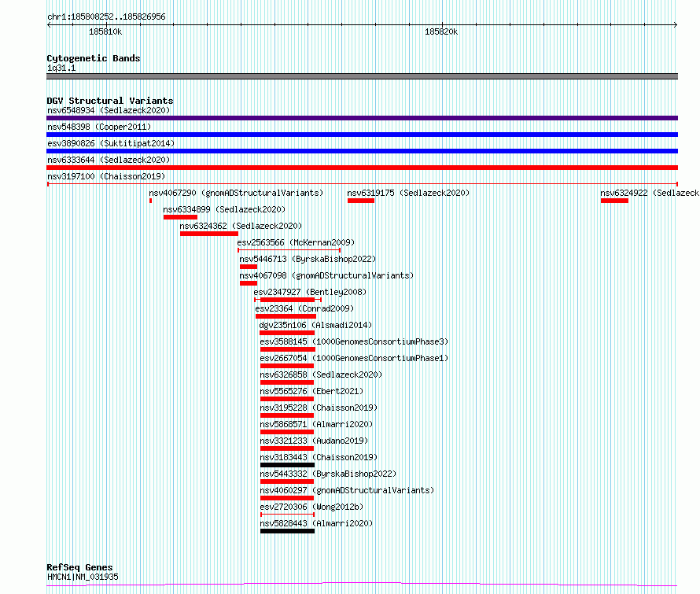Click the 185820k ruler tick label
700x594 pixels.
click(x=441, y=31)
